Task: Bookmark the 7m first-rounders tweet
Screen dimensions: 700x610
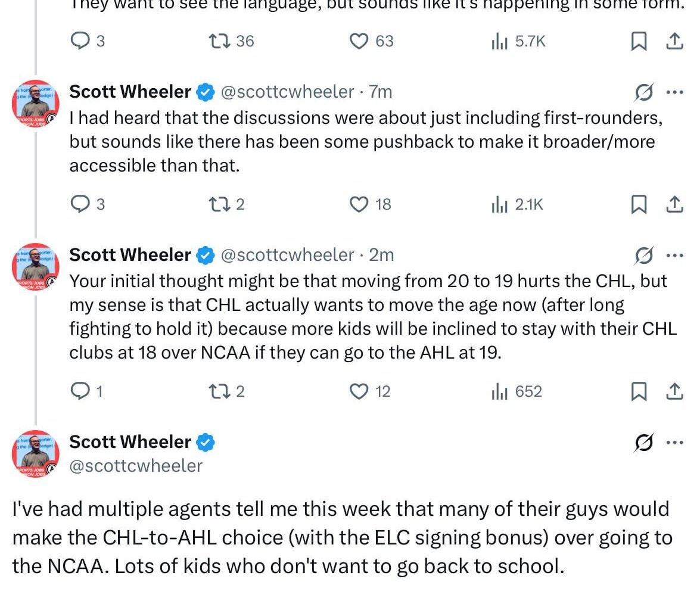Action: tap(639, 204)
